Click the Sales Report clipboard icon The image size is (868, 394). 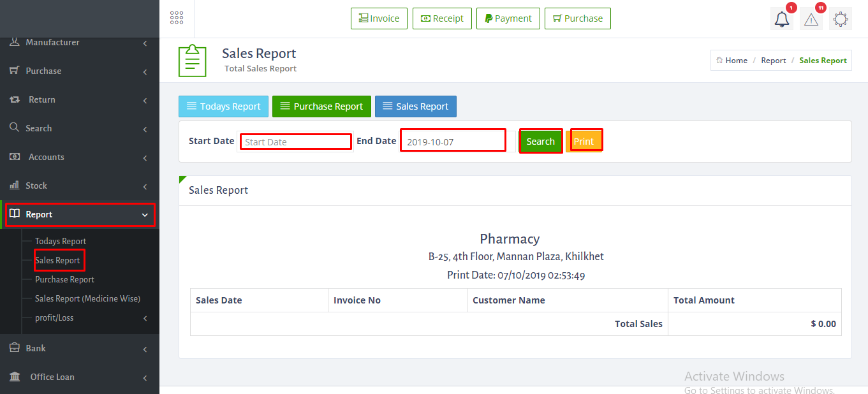192,61
